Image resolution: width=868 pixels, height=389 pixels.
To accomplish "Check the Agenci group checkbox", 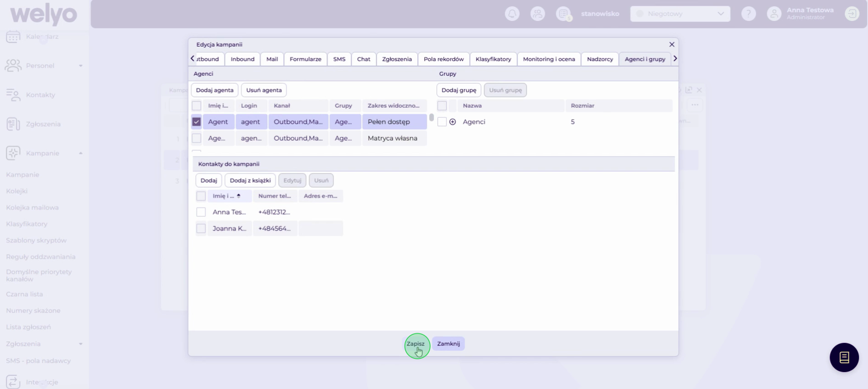I will pyautogui.click(x=442, y=122).
